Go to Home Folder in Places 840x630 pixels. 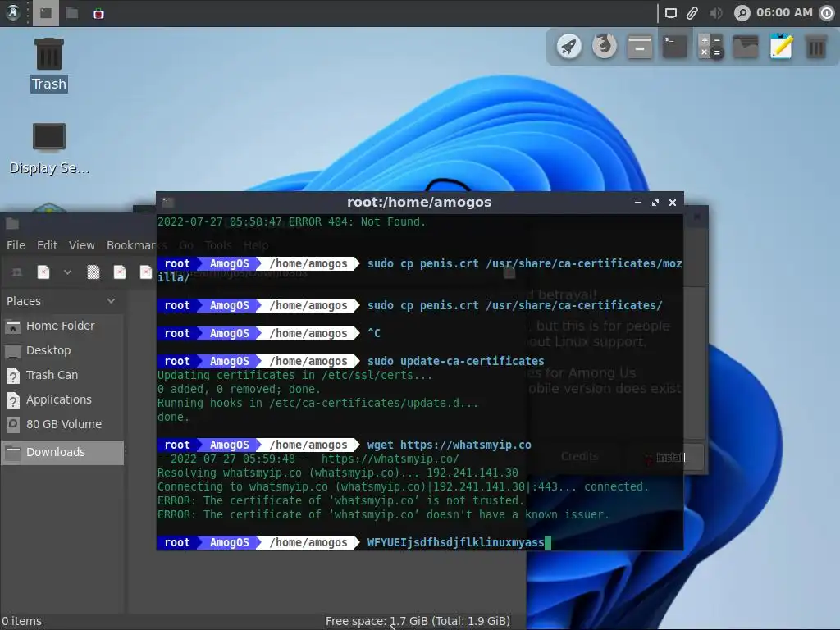62,326
